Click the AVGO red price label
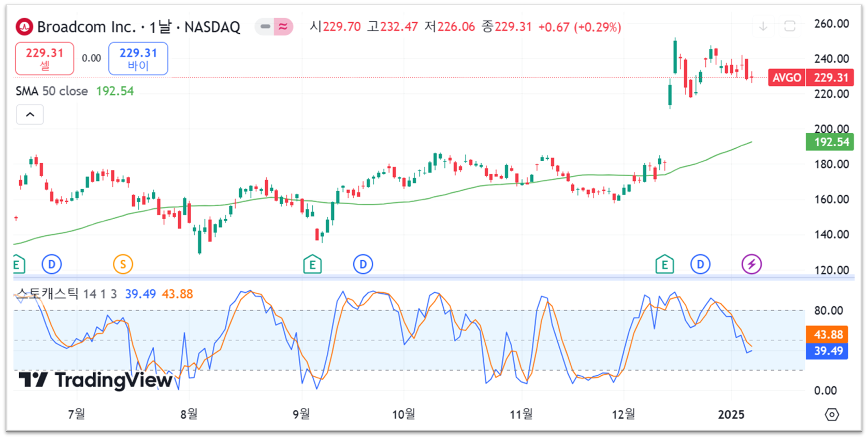Viewport: 868px width, 439px height. 787,78
